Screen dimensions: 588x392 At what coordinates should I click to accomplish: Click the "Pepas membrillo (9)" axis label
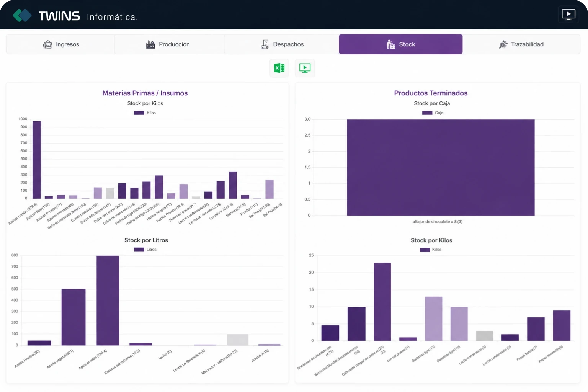[x=551, y=354]
